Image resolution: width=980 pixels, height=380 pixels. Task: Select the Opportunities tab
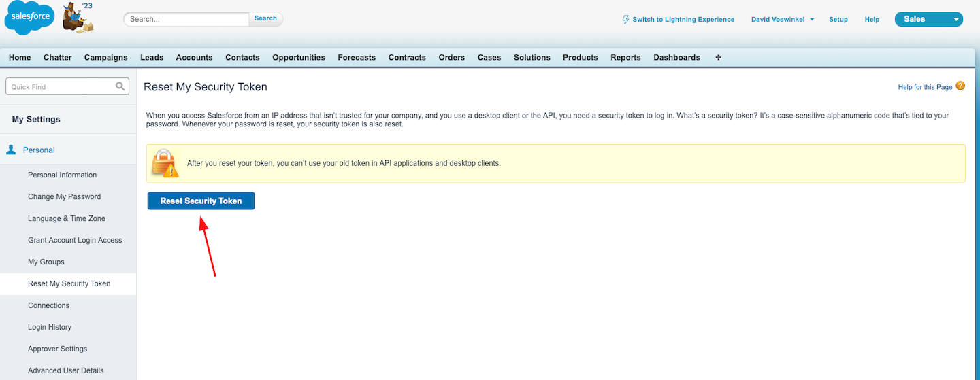coord(299,58)
